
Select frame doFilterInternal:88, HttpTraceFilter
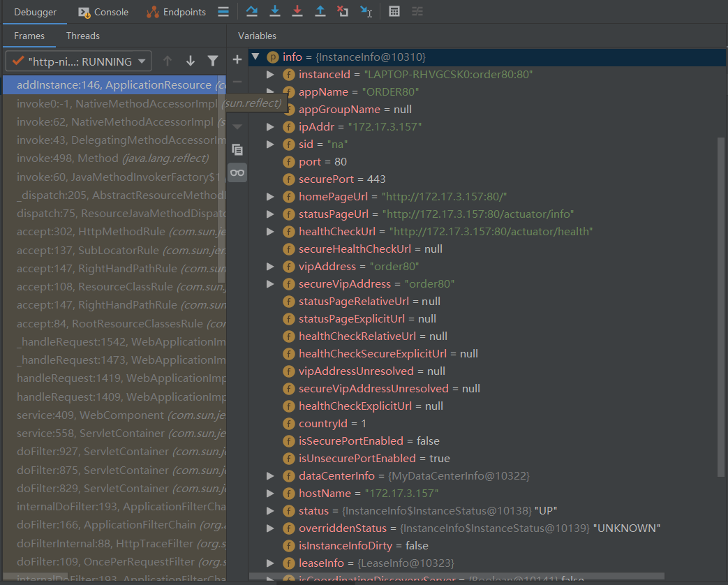pyautogui.click(x=114, y=544)
